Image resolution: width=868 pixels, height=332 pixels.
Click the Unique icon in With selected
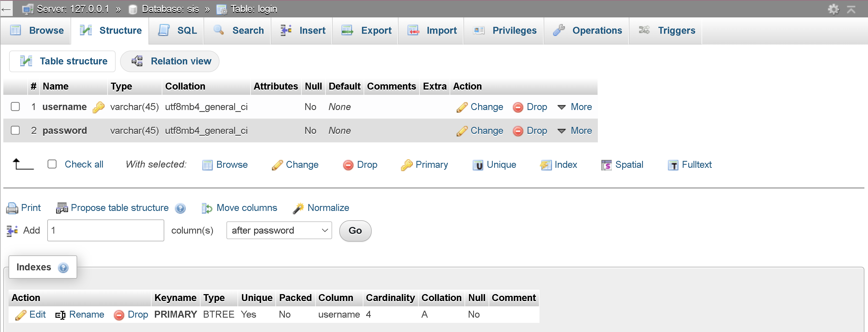coord(478,165)
